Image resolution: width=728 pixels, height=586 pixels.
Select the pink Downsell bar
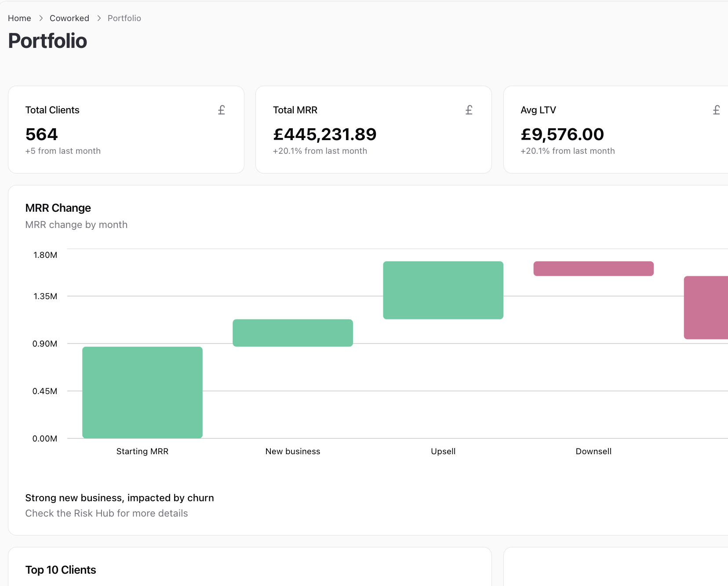point(593,268)
